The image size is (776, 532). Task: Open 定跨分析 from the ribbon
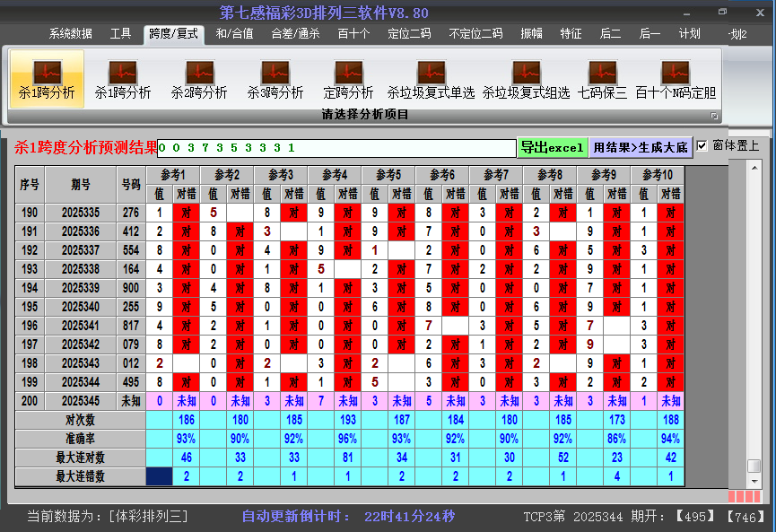[x=348, y=79]
